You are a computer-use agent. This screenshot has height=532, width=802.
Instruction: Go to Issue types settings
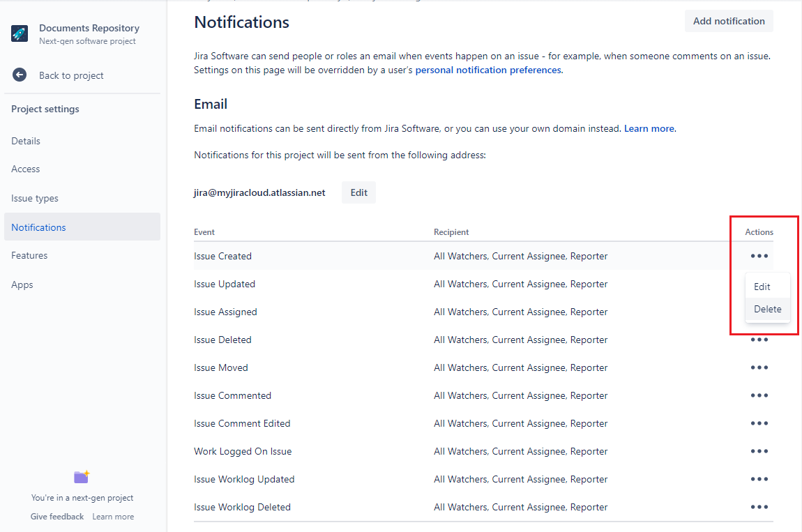point(35,199)
